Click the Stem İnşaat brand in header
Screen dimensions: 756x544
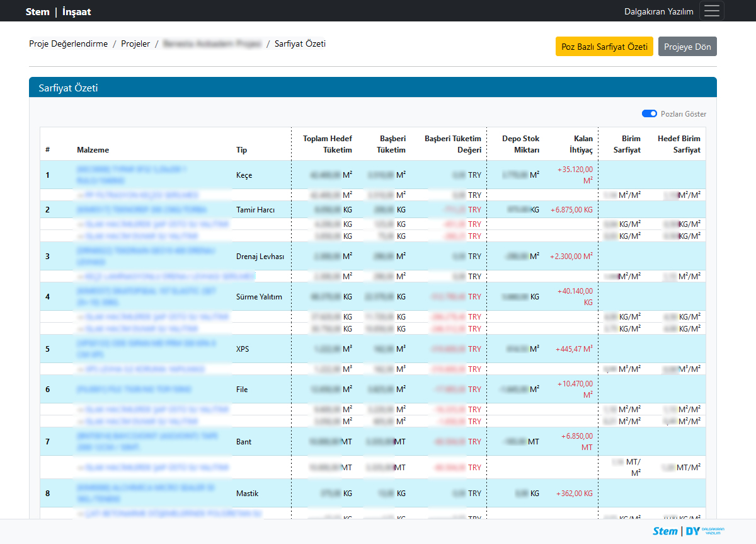(x=58, y=11)
